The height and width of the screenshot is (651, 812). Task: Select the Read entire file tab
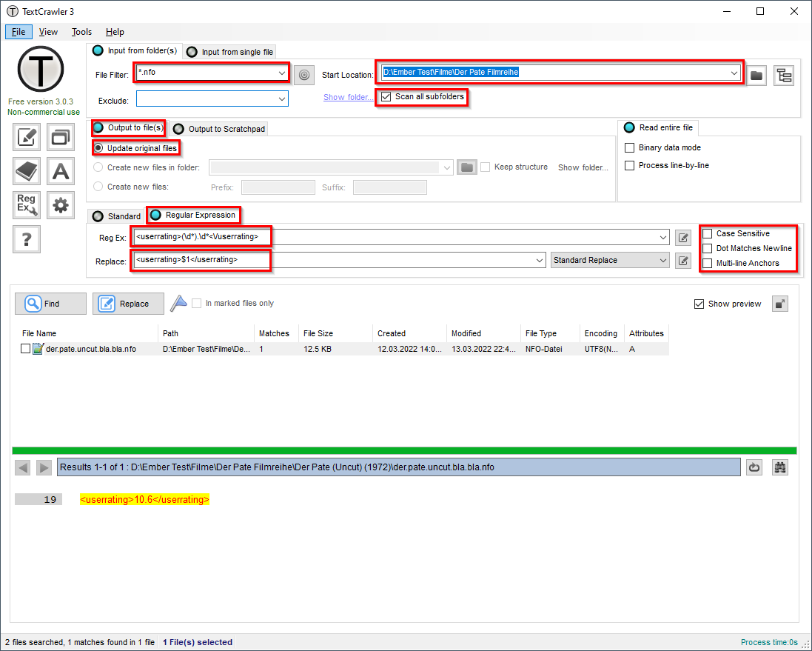pyautogui.click(x=659, y=127)
